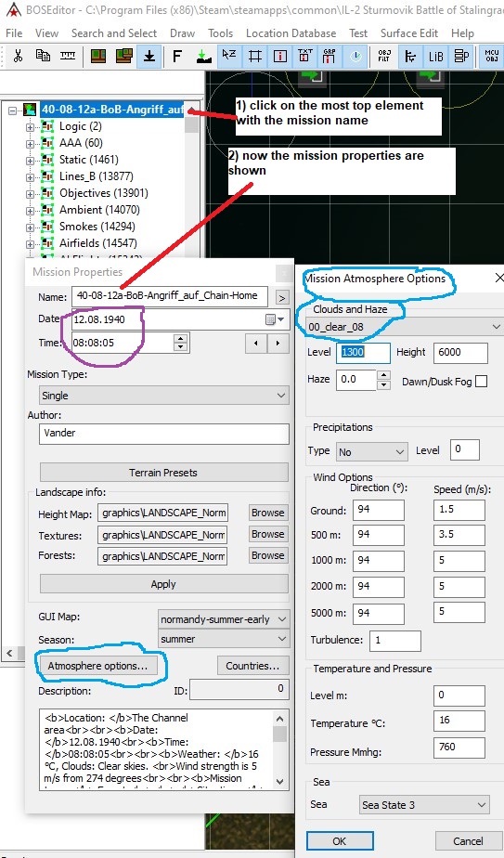Toggle the clock time toolbar icon
This screenshot has height=858, width=504.
click(x=355, y=57)
